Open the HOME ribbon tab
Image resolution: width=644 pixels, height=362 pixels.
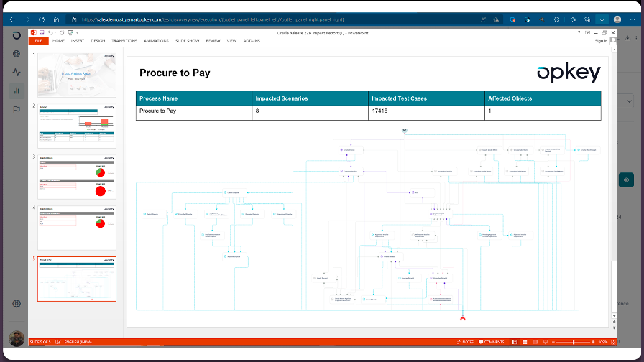[58, 41]
